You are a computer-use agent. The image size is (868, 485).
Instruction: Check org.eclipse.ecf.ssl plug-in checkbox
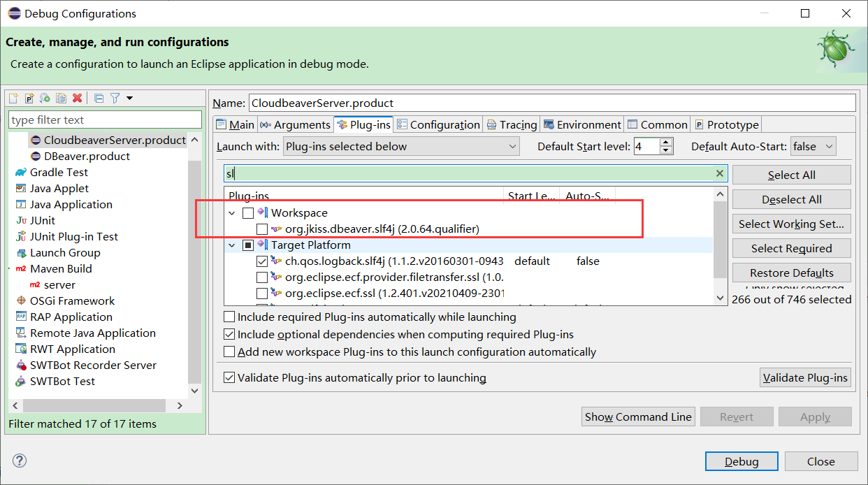coord(262,293)
